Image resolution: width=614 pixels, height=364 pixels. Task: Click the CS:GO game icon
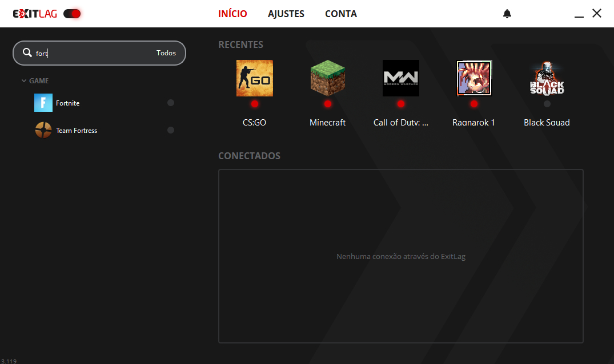[254, 78]
